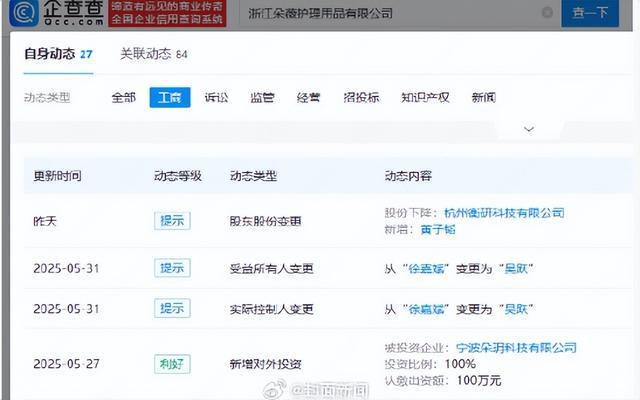This screenshot has width=640, height=400.
Task: Click the 实际控制人变更 type cell
Action: coord(271,309)
